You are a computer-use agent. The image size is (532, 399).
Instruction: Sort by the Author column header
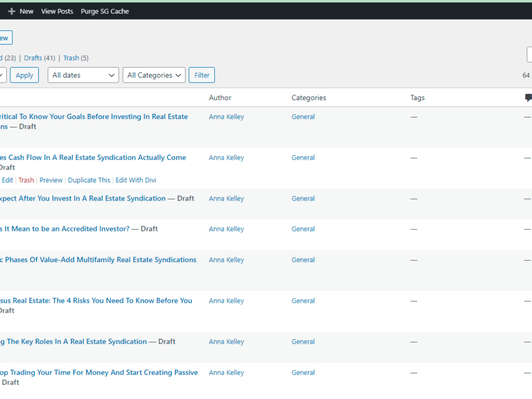click(x=220, y=97)
